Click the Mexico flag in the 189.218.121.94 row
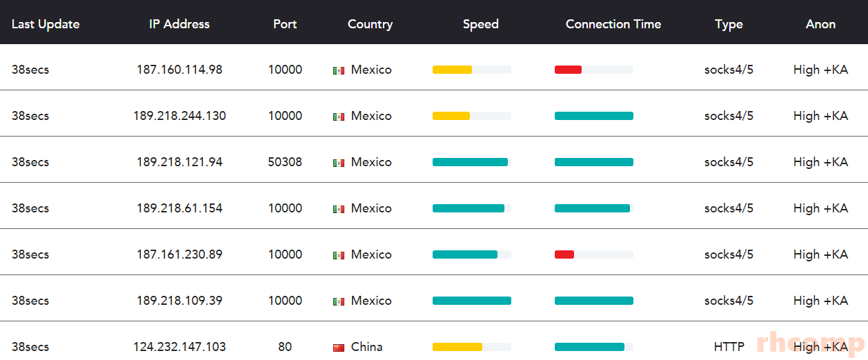This screenshot has width=868, height=360. click(338, 163)
